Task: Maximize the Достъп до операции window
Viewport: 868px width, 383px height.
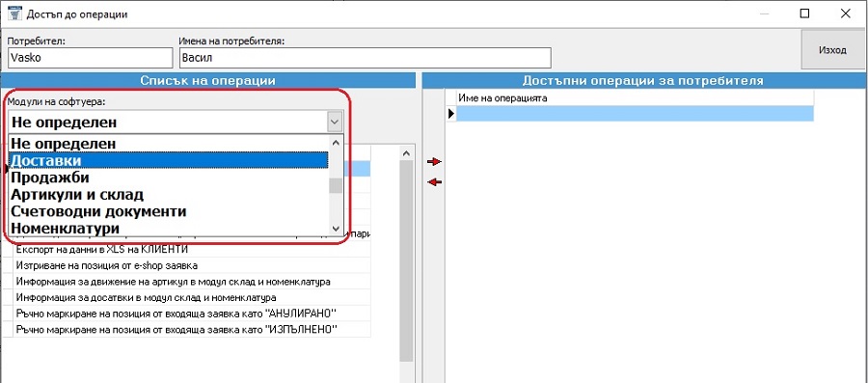Action: point(805,14)
